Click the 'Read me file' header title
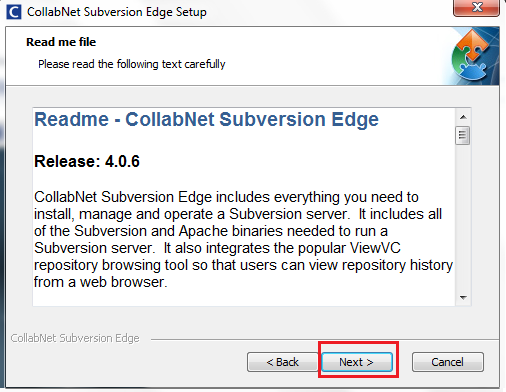 pos(61,42)
